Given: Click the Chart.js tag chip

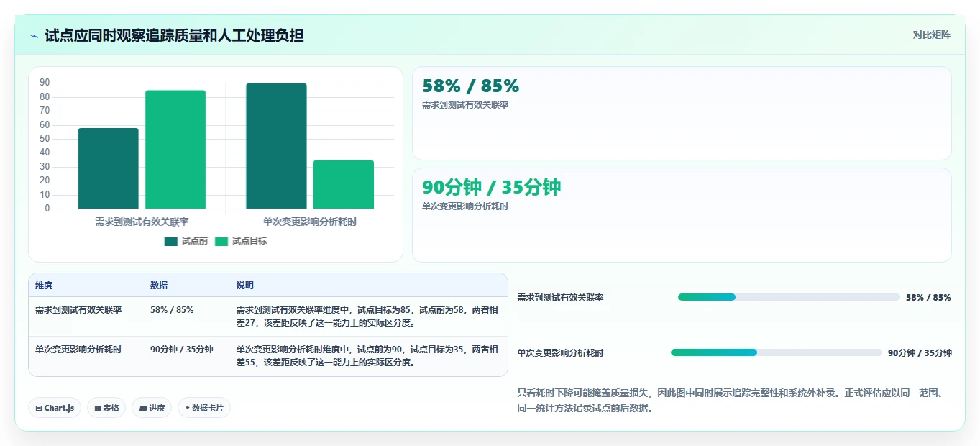Looking at the screenshot, I should click(x=55, y=408).
